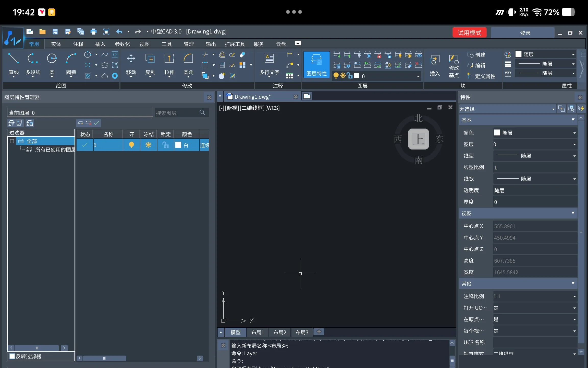The width and height of the screenshot is (588, 368).
Task: Collapse the 其他 section in 特性
Action: coord(573,283)
